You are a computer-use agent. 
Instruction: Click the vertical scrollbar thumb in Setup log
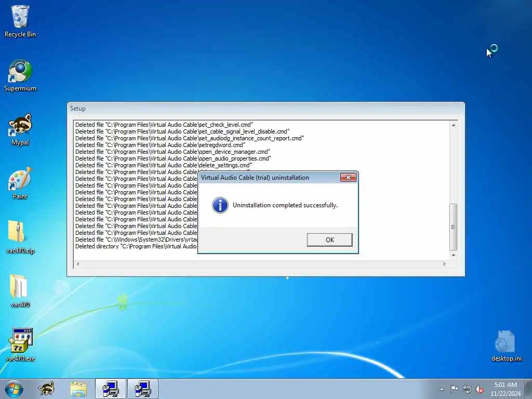point(453,227)
